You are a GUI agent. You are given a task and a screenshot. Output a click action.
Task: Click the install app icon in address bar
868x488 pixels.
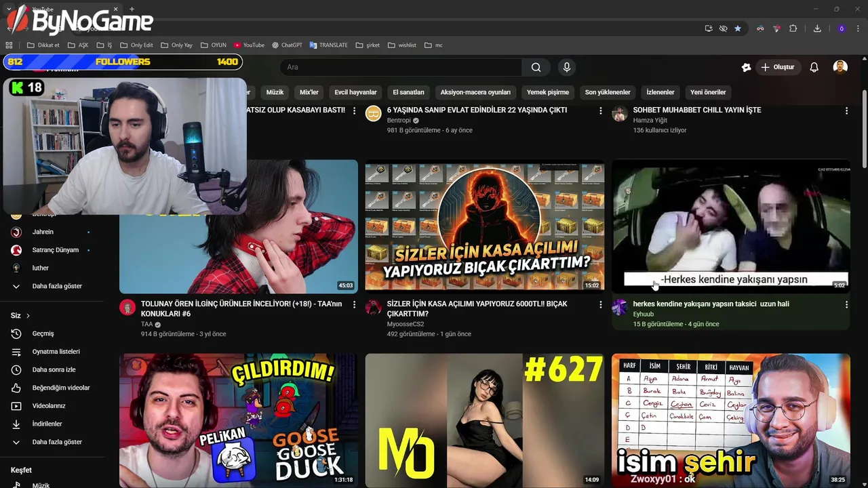[x=709, y=28]
